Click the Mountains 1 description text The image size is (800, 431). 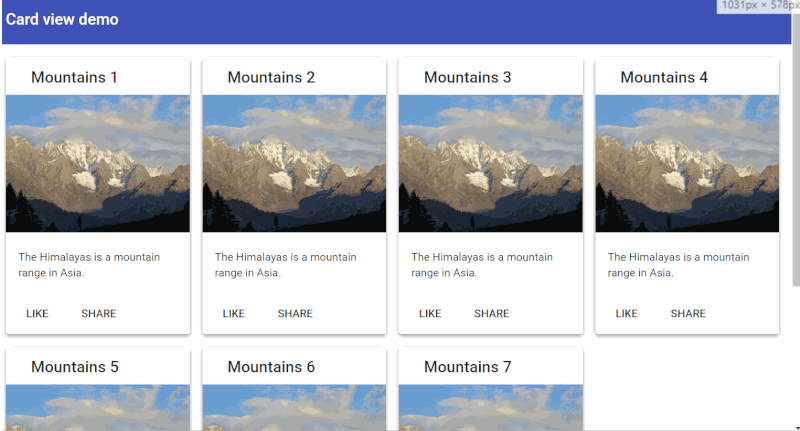83,264
